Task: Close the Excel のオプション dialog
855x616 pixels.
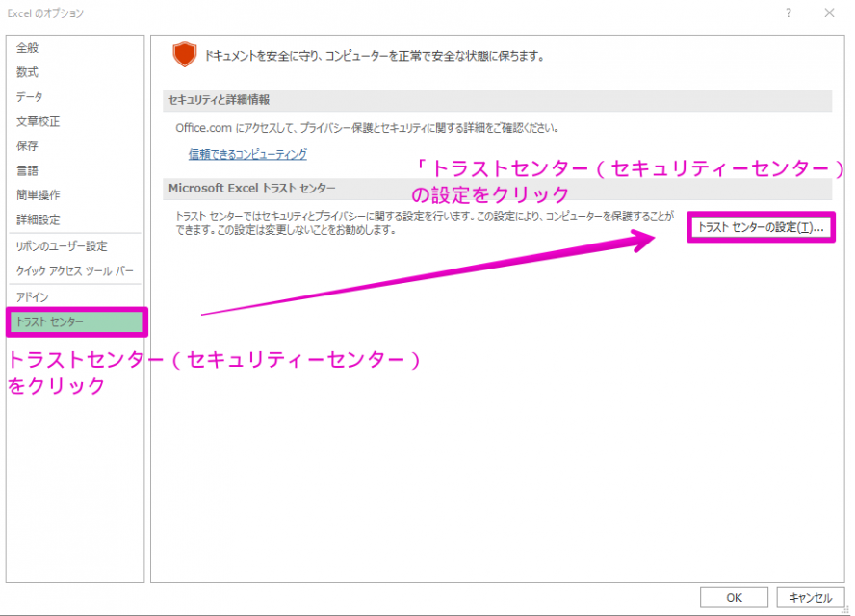Action: tap(829, 13)
